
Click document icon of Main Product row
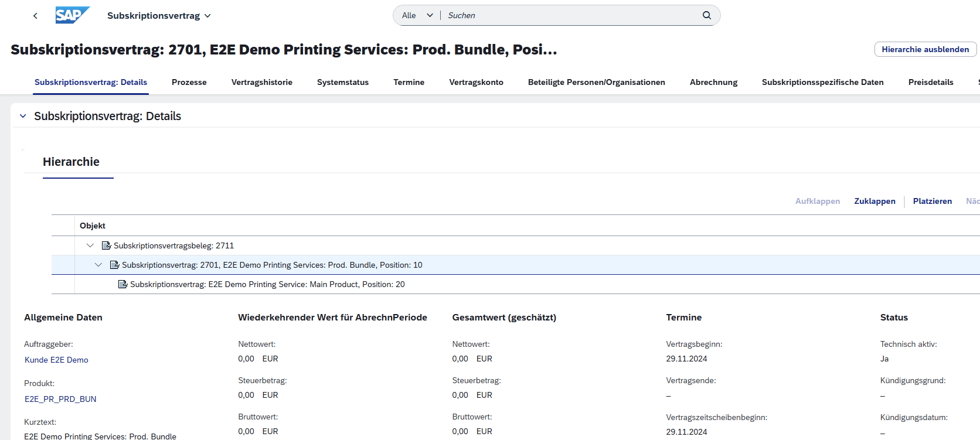(122, 284)
